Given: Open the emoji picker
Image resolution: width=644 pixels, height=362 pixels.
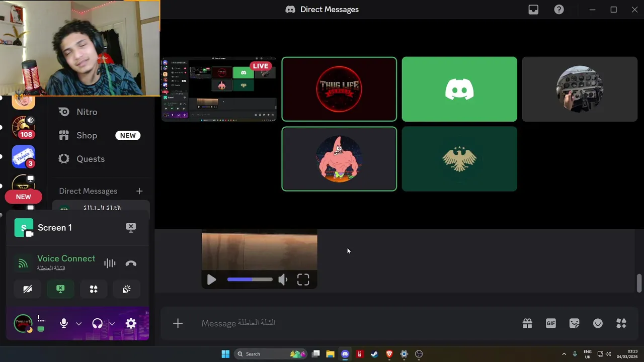Looking at the screenshot, I should 598,323.
